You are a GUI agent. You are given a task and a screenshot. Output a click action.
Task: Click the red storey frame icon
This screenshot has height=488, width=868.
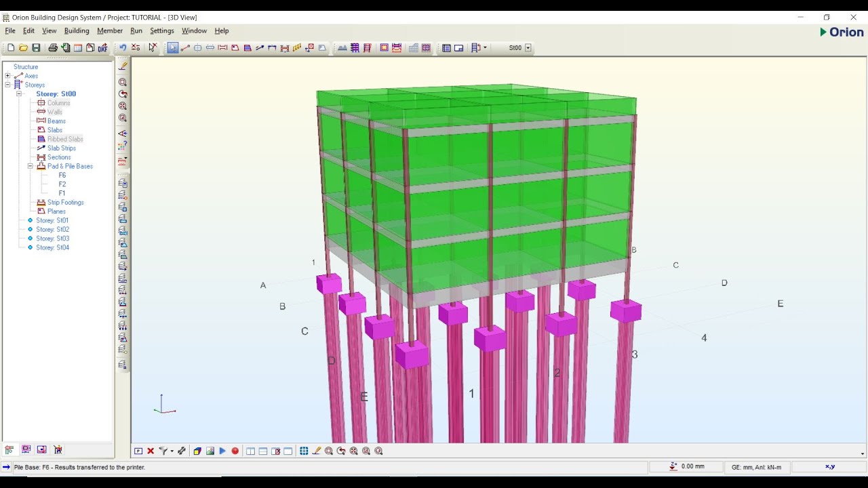[x=367, y=47]
